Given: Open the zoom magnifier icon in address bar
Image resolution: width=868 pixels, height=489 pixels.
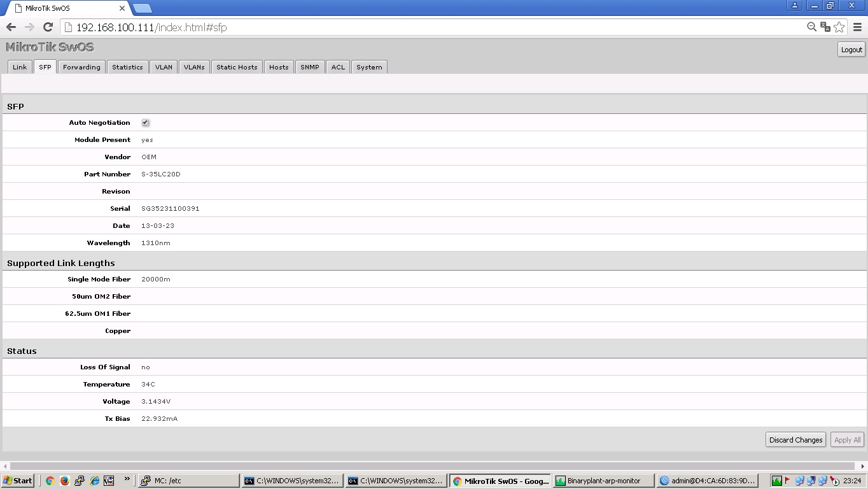Looking at the screenshot, I should 811,27.
